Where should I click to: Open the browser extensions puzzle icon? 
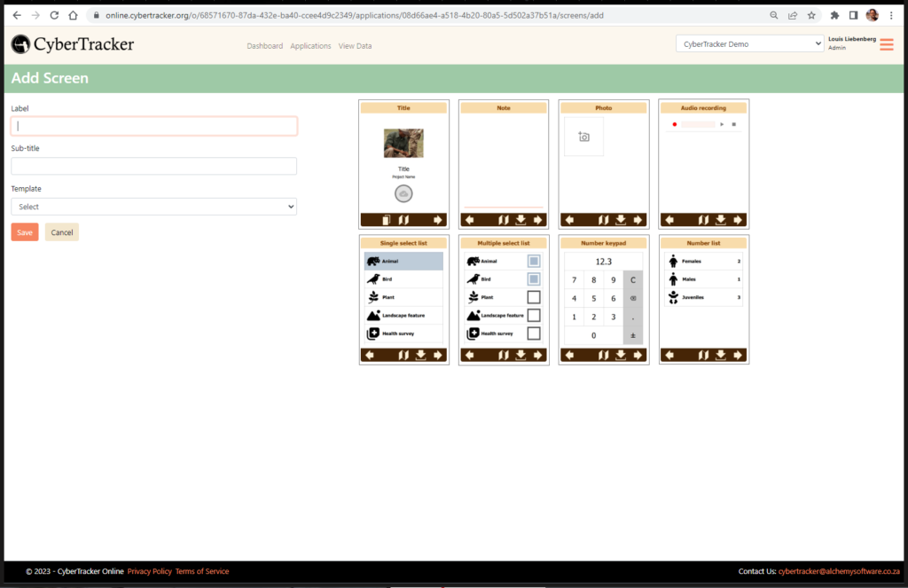point(834,15)
